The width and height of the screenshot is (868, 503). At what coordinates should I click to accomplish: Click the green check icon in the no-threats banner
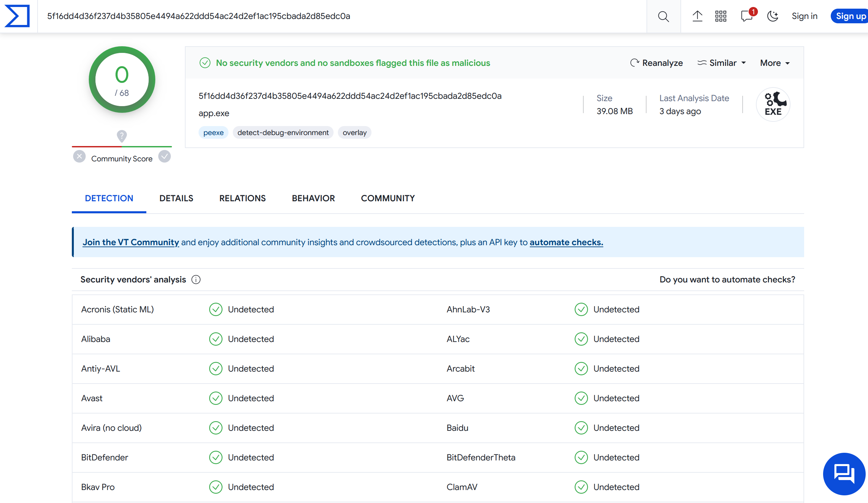(205, 63)
